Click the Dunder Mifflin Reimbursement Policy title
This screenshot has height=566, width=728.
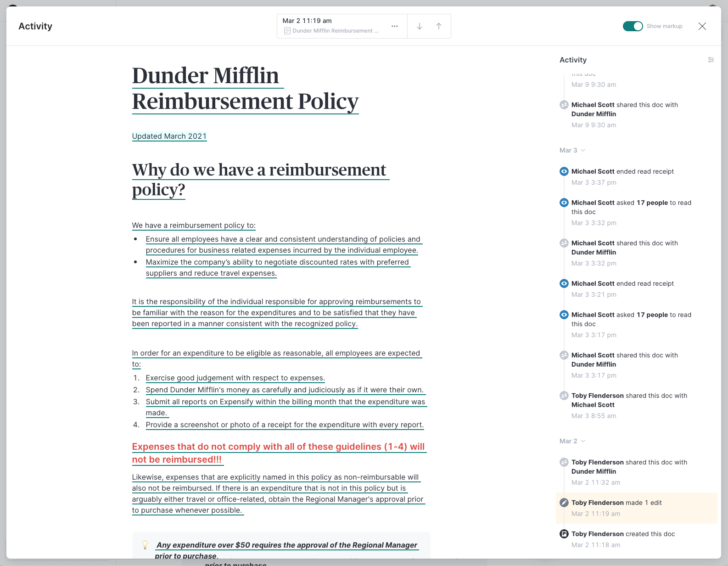pyautogui.click(x=246, y=88)
